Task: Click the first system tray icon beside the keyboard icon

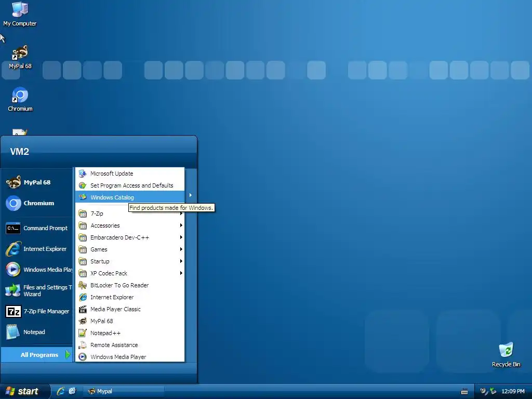Action: coord(484,392)
